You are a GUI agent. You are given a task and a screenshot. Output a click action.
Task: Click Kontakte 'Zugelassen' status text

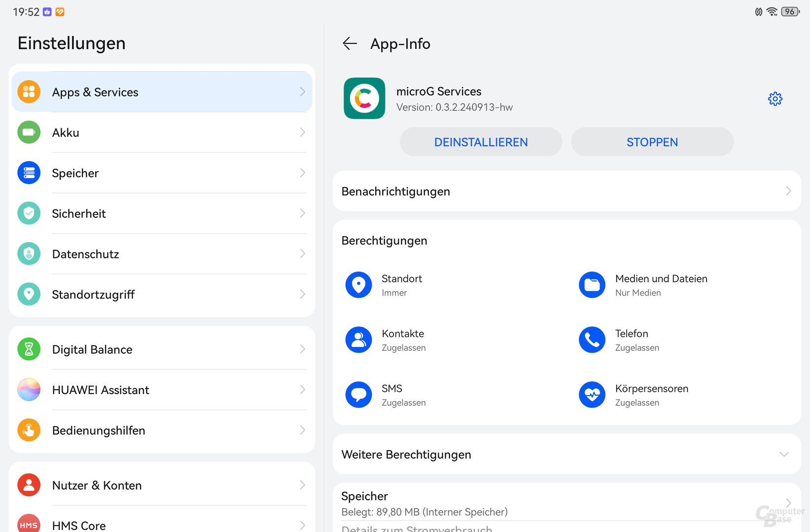(x=403, y=348)
